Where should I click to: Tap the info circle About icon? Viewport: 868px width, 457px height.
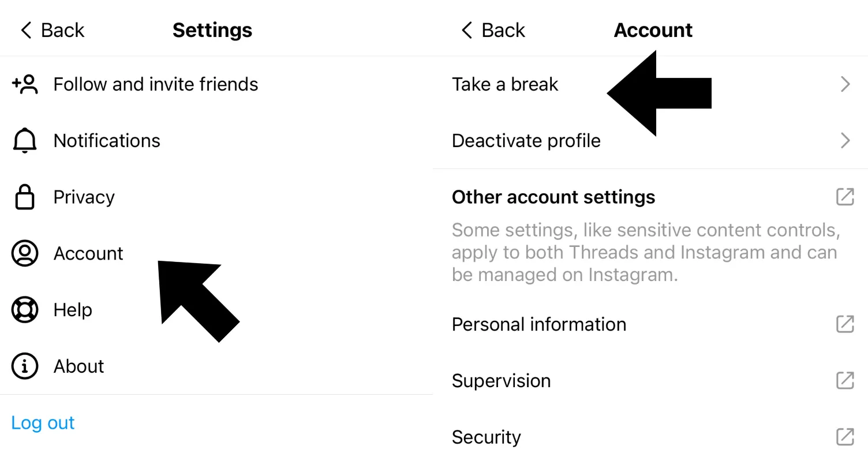point(25,366)
